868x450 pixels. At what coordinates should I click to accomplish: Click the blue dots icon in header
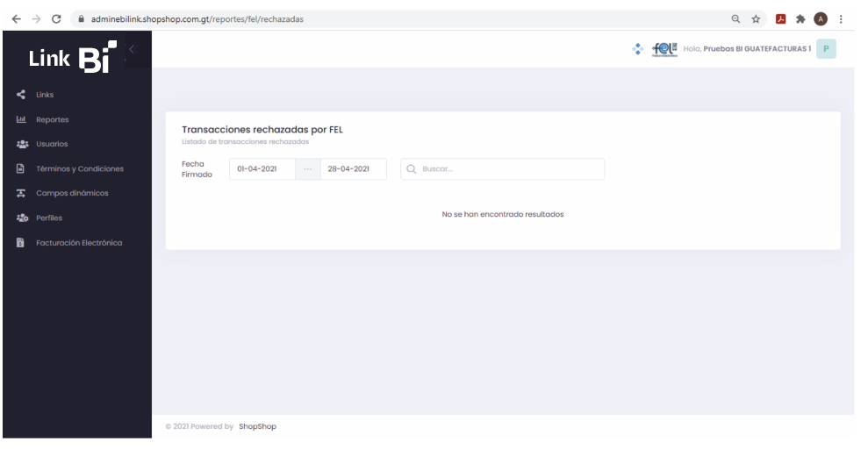(x=638, y=49)
